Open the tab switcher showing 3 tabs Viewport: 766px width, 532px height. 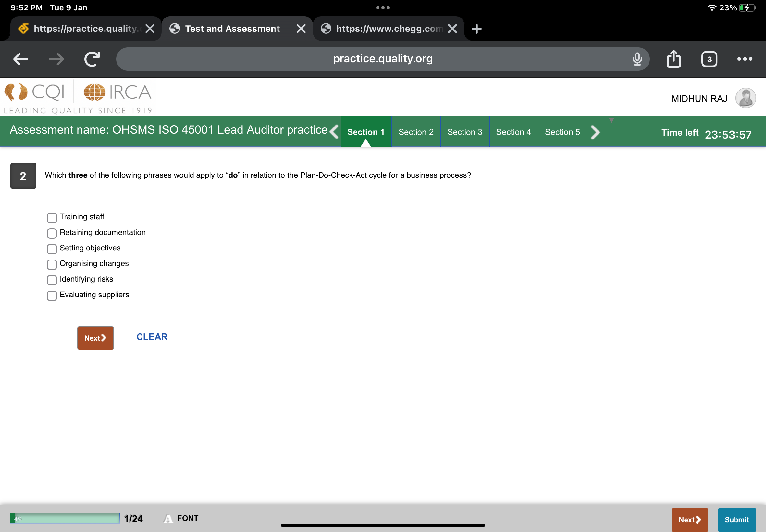[x=709, y=59]
